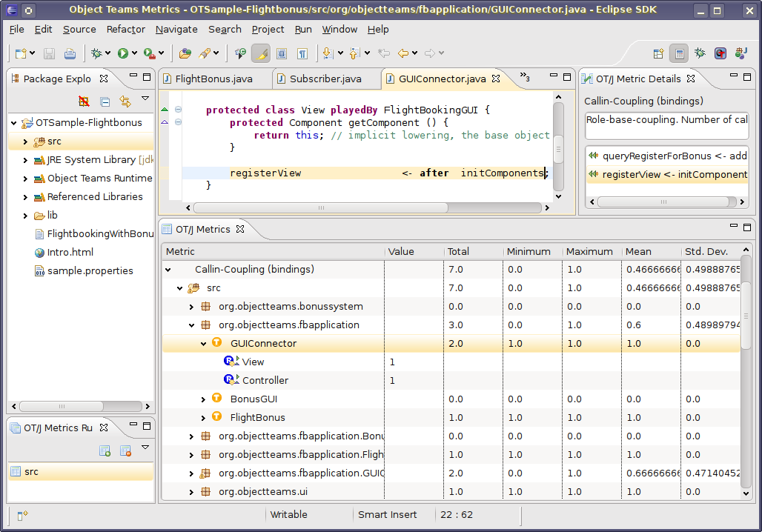Click the yellow Back arrow in toolbar
The width and height of the screenshot is (762, 532).
(403, 53)
